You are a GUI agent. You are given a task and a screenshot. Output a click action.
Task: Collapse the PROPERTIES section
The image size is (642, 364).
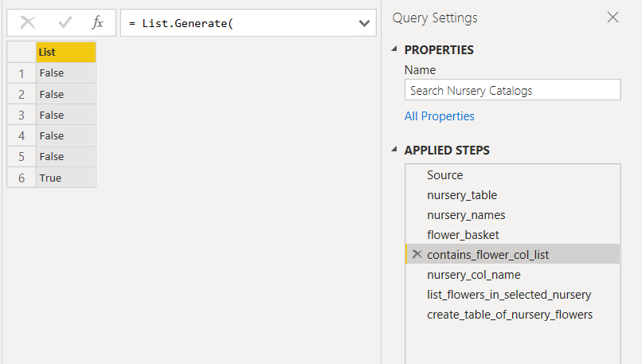click(394, 49)
